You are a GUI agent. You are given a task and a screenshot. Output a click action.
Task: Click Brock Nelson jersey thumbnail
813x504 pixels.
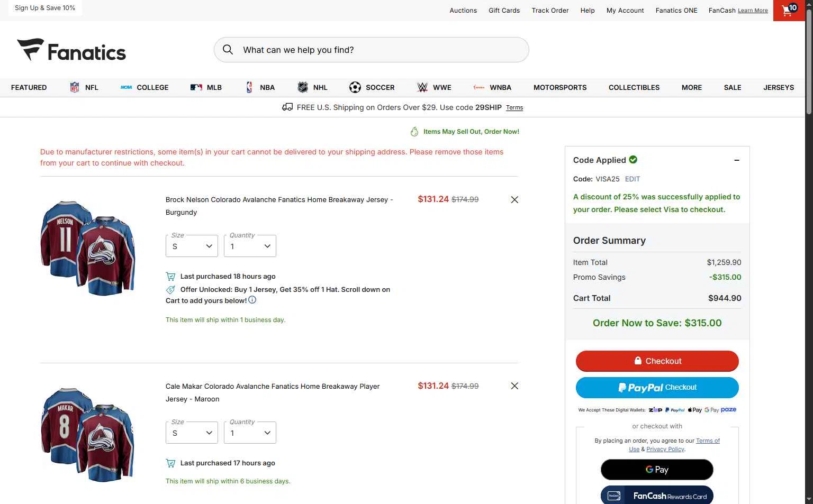click(x=88, y=248)
